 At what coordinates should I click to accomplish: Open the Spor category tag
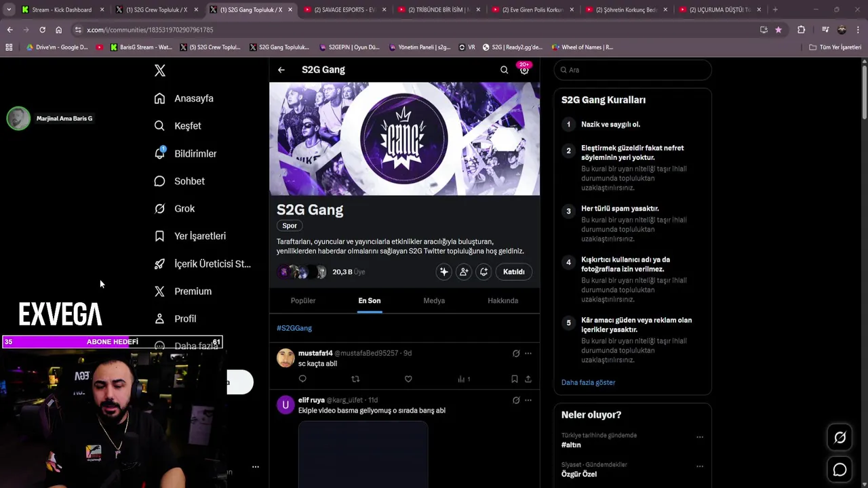(290, 226)
